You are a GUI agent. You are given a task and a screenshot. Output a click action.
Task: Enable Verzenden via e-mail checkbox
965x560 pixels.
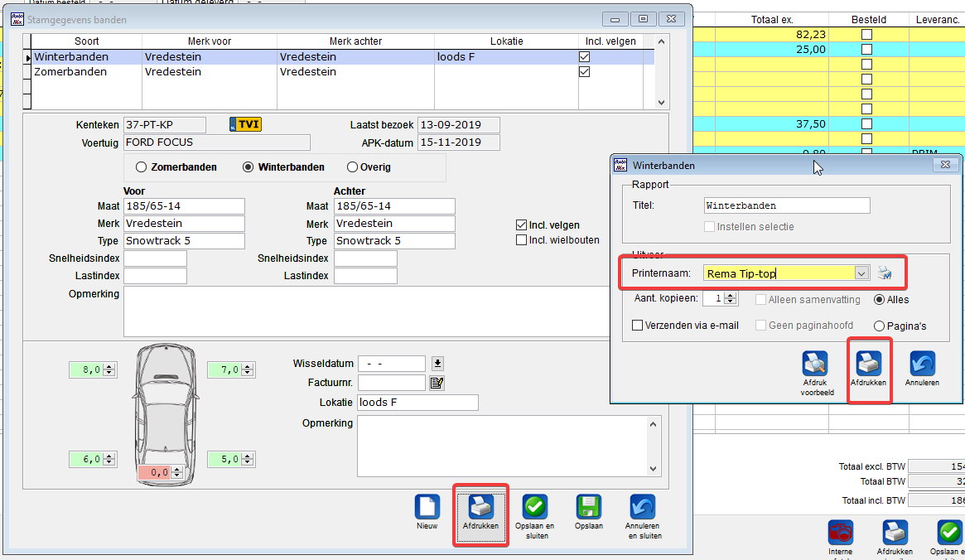638,325
